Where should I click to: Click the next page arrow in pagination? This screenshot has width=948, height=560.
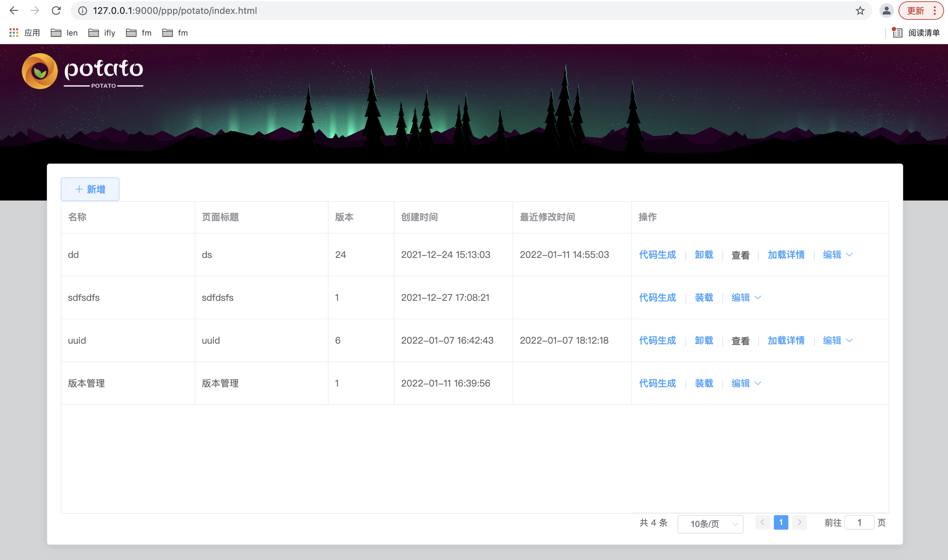[x=799, y=522]
